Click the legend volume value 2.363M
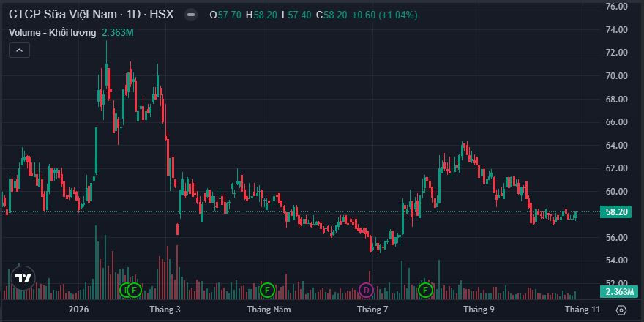 [117, 33]
